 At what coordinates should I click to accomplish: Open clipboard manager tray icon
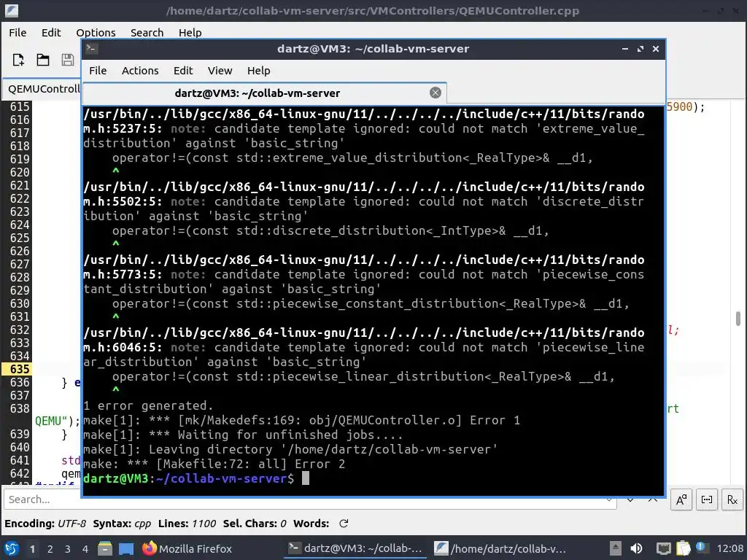683,548
